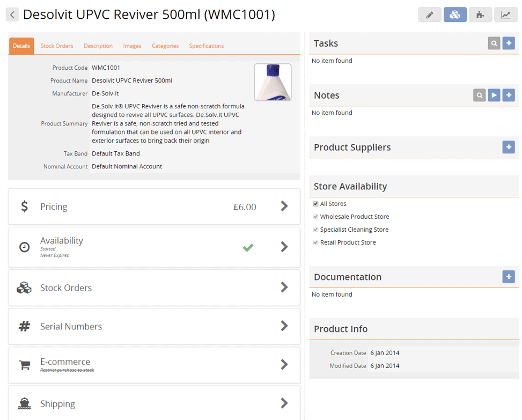Viewport: 522px width, 420px height.
Task: Click the Product Suppliers heading
Action: [352, 148]
